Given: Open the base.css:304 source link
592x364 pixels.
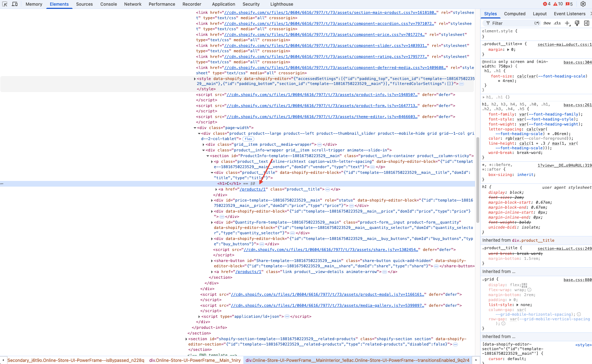Looking at the screenshot, I should (577, 63).
